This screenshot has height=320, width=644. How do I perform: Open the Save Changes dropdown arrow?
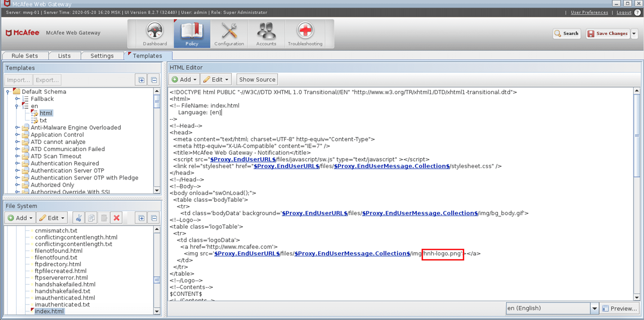(x=634, y=34)
